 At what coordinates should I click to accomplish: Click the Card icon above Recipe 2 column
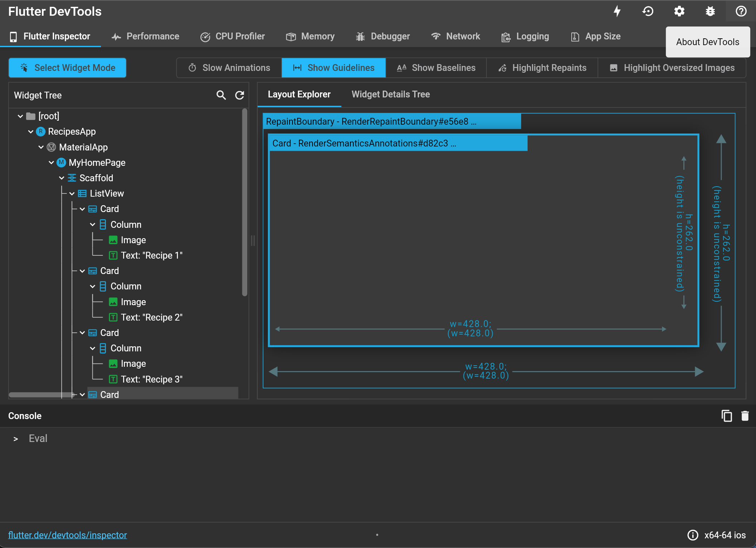(92, 271)
